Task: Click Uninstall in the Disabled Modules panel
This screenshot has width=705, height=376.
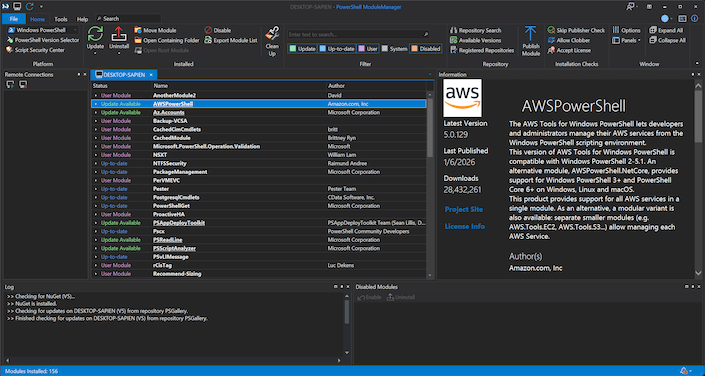Action: [401, 297]
